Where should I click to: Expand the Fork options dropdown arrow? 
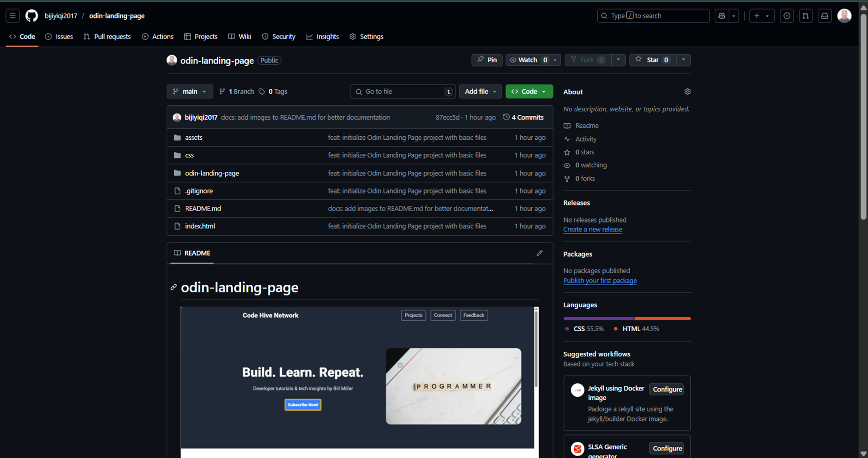tap(618, 60)
